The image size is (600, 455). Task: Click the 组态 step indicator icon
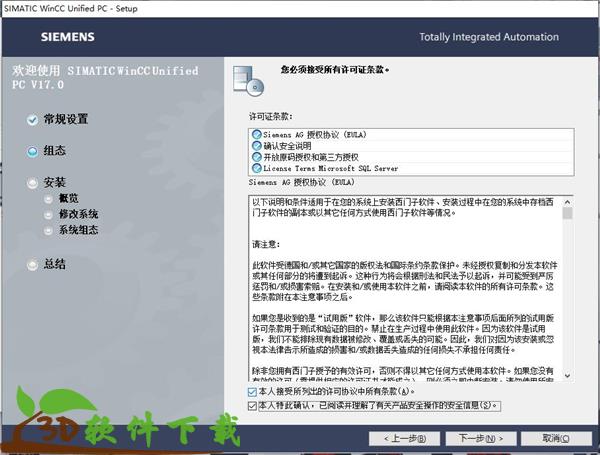pos(33,152)
